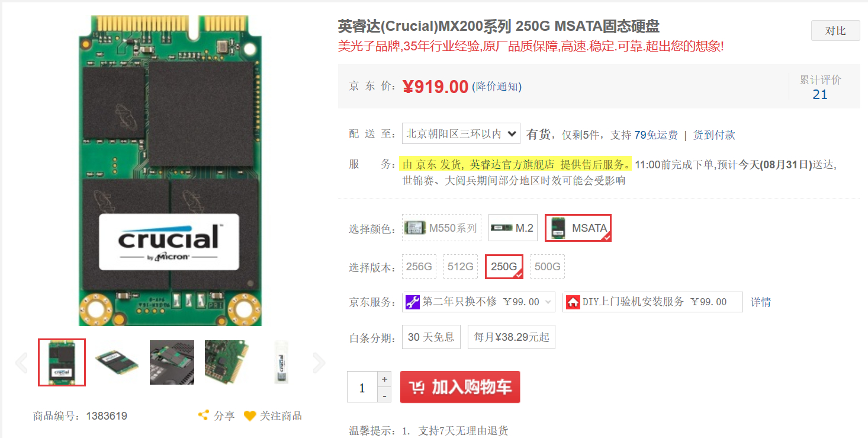Click the left arrow of thumbnail carousel
868x438 pixels.
(21, 363)
